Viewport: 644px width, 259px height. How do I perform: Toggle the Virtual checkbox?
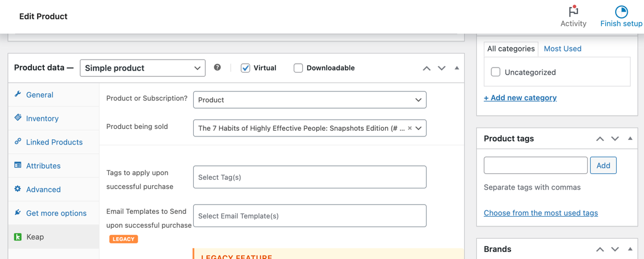pos(246,68)
